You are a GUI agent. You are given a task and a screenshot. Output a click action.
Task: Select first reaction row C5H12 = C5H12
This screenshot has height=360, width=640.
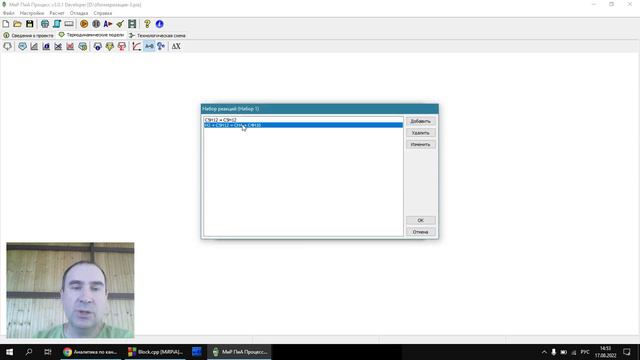pyautogui.click(x=303, y=120)
